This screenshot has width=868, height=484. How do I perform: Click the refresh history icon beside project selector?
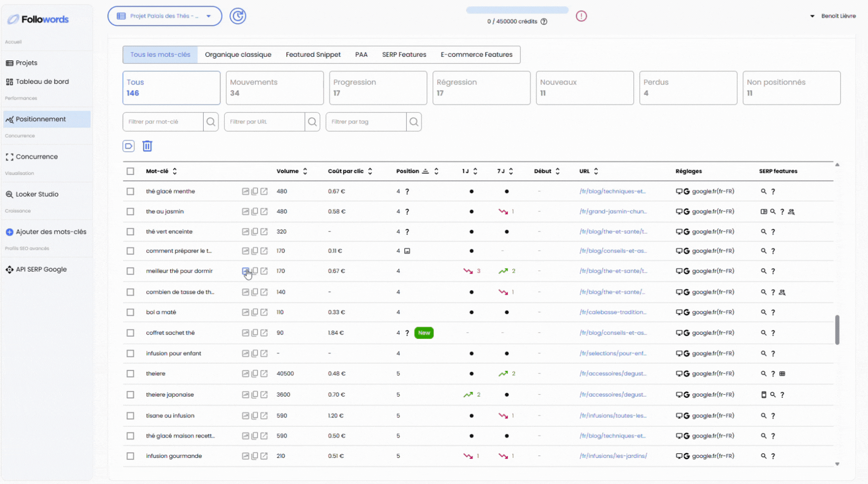(237, 16)
